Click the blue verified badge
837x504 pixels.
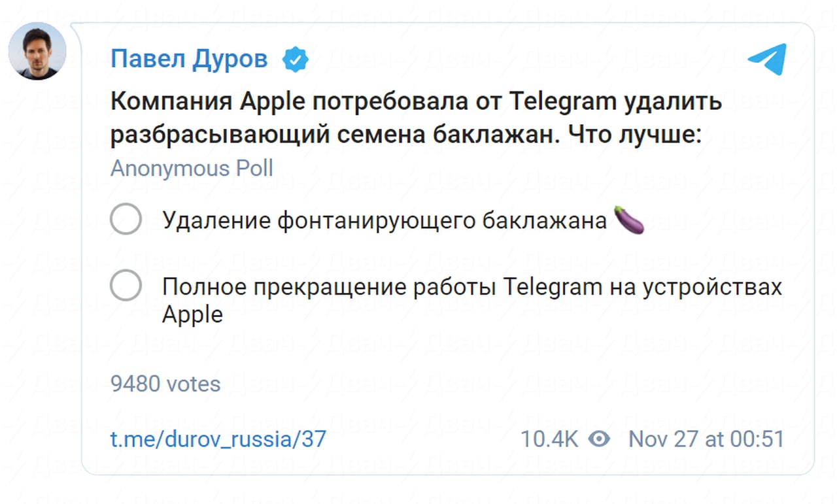(x=295, y=60)
